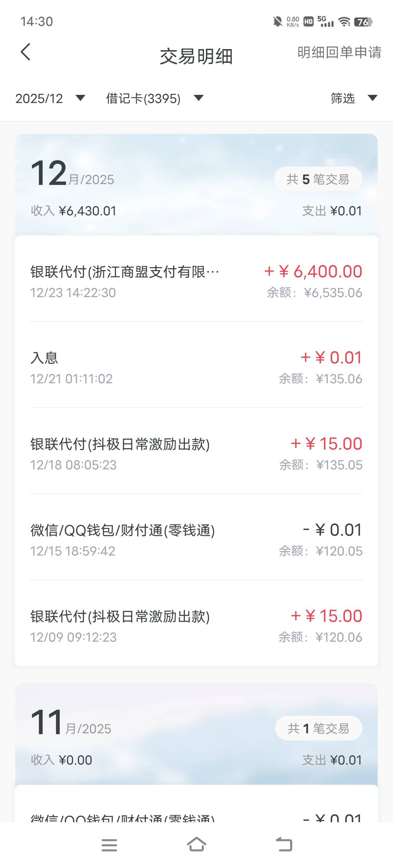Expand the 筛选 filter dropdown
The width and height of the screenshot is (393, 868).
coord(353,98)
